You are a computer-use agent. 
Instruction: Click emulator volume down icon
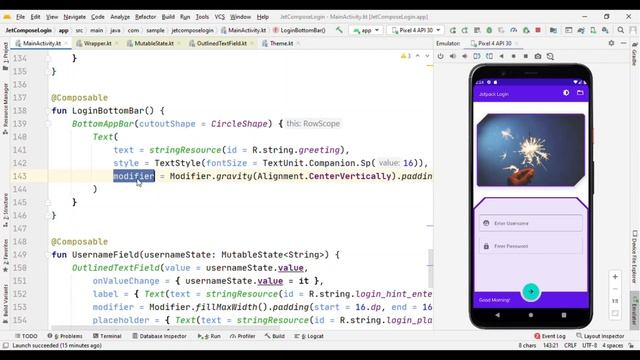click(x=464, y=56)
